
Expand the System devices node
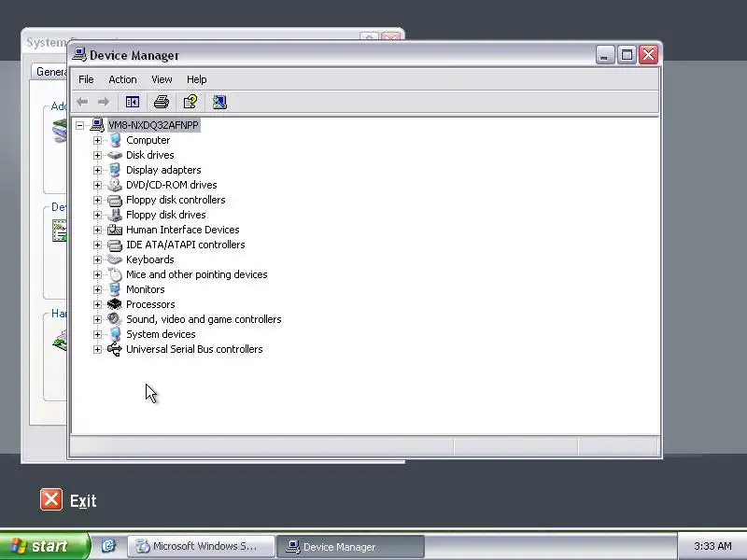pyautogui.click(x=98, y=334)
